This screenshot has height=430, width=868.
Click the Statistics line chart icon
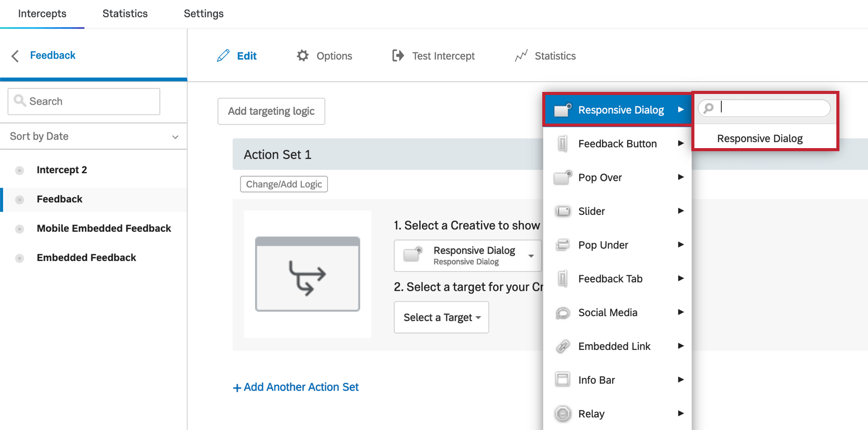[521, 56]
